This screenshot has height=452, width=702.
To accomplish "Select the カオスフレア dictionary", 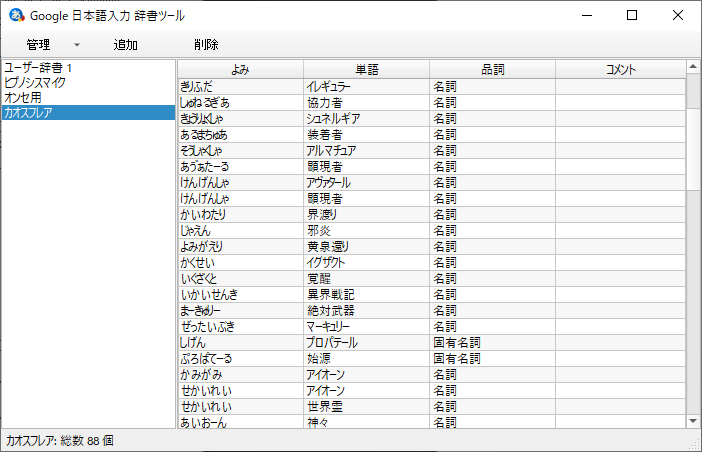I will 88,112.
